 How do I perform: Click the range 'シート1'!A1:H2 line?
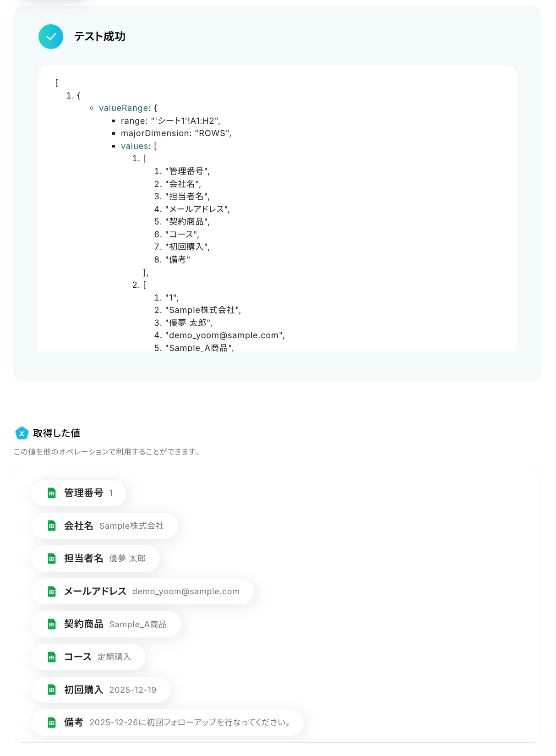170,121
